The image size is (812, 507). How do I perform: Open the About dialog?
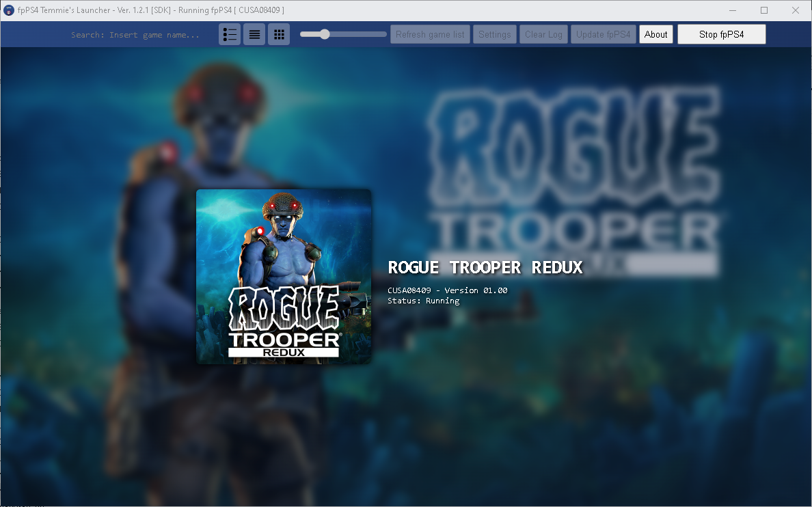[x=655, y=33]
